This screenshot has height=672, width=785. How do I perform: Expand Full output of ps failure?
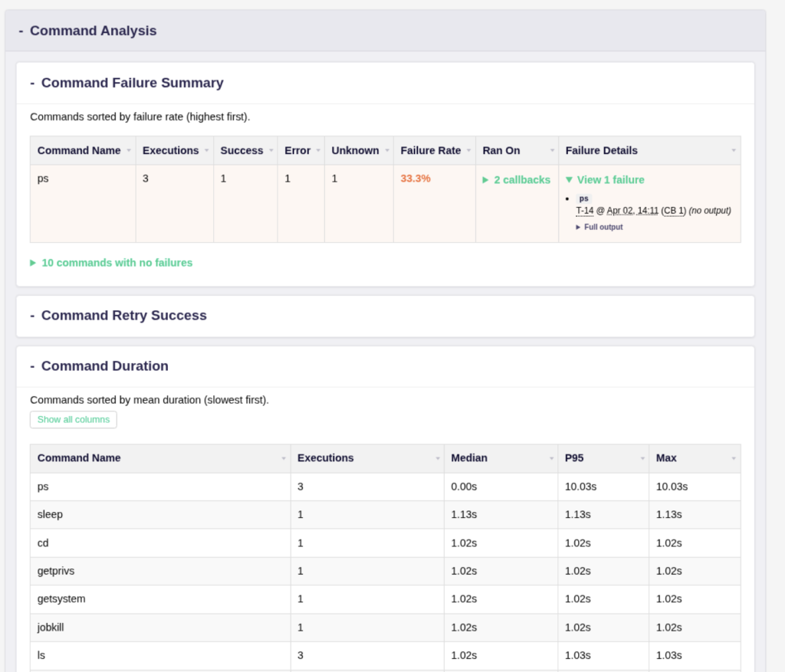[599, 228]
